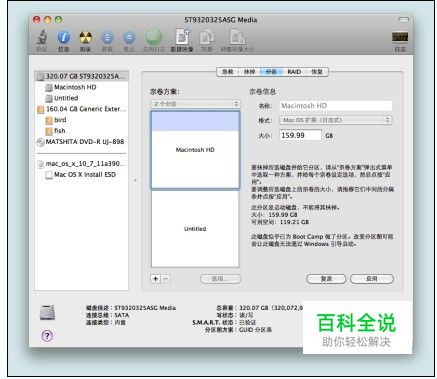Click the Convert image toolbar icon
This screenshot has width=437, height=379.
[x=207, y=37]
